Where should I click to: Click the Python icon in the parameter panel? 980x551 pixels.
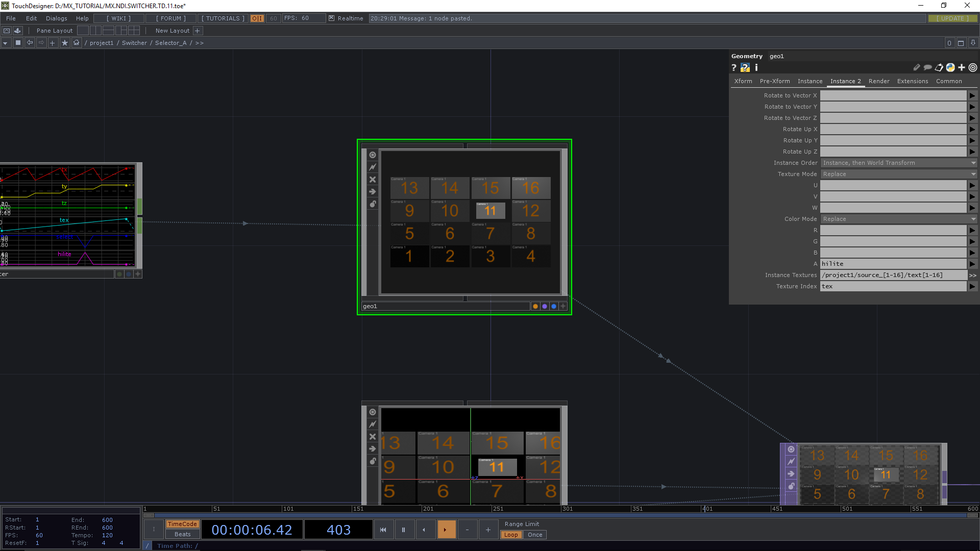(x=950, y=67)
